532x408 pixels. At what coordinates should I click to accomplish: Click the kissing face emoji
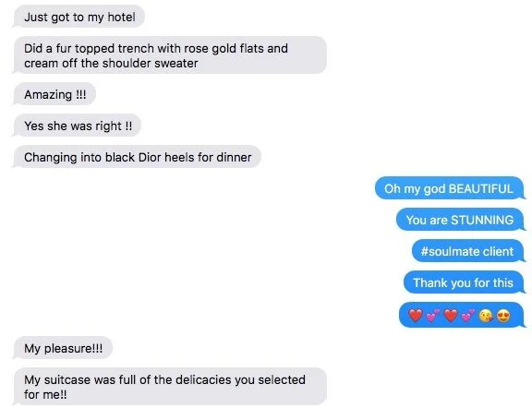tap(486, 316)
